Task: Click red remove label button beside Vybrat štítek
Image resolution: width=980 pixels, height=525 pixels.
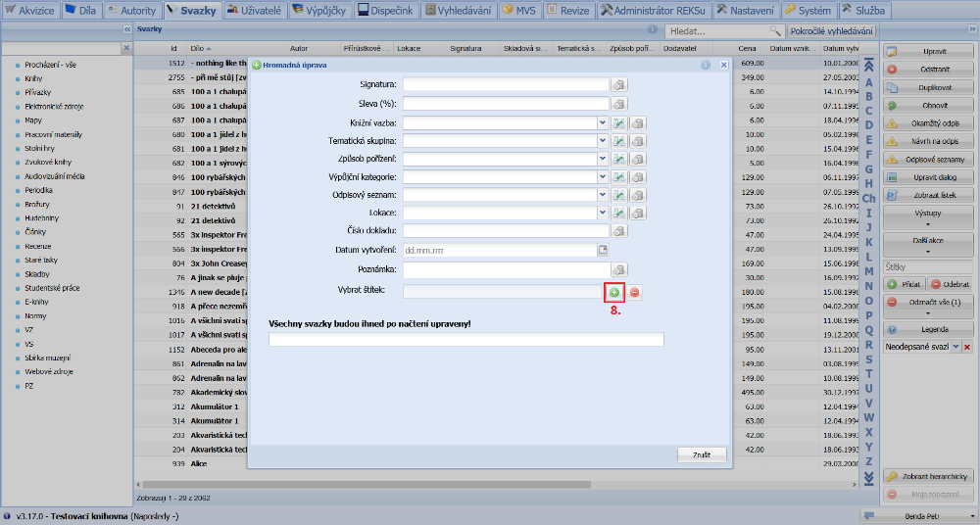Action: coord(635,292)
